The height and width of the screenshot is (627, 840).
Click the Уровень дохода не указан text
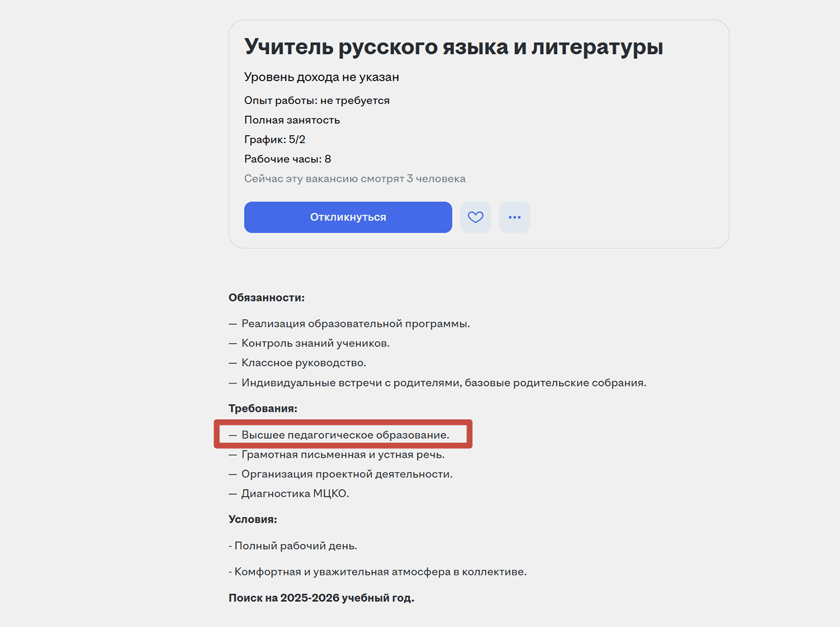(x=321, y=77)
